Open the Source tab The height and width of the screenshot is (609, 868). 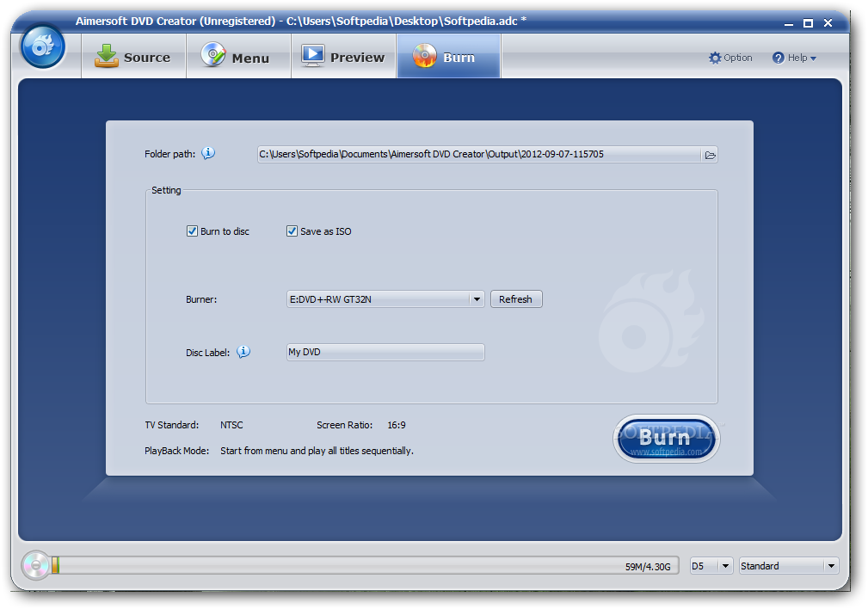click(133, 57)
